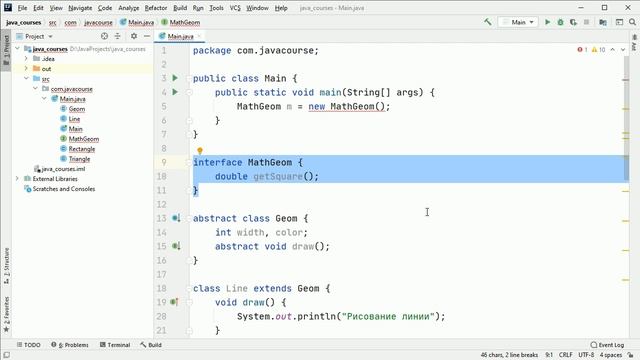Toggle the Structure side tool window

pyautogui.click(x=7, y=266)
